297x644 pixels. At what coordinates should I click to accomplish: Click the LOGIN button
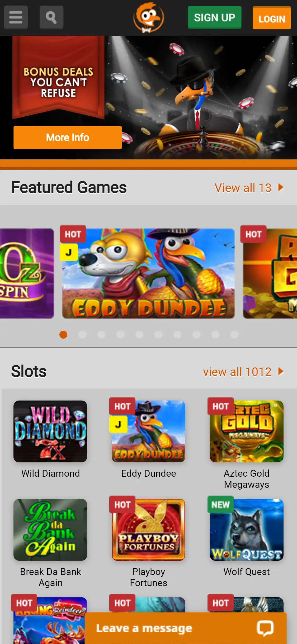coord(272,18)
